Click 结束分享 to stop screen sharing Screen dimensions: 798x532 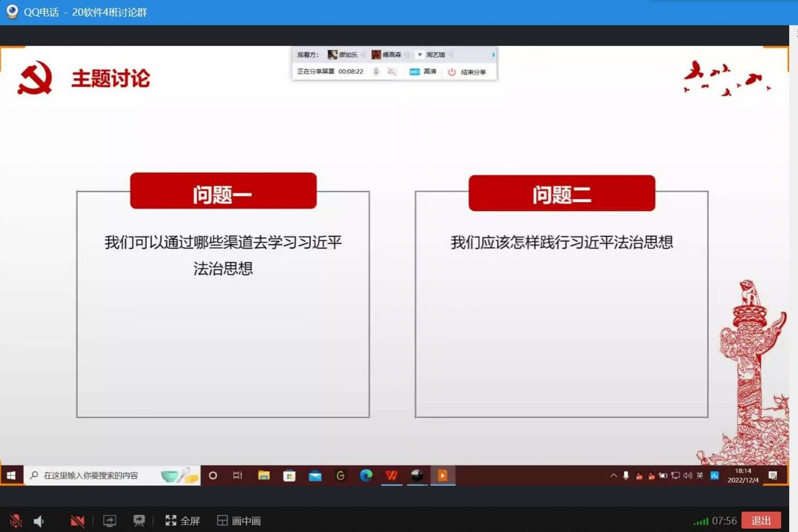point(467,72)
